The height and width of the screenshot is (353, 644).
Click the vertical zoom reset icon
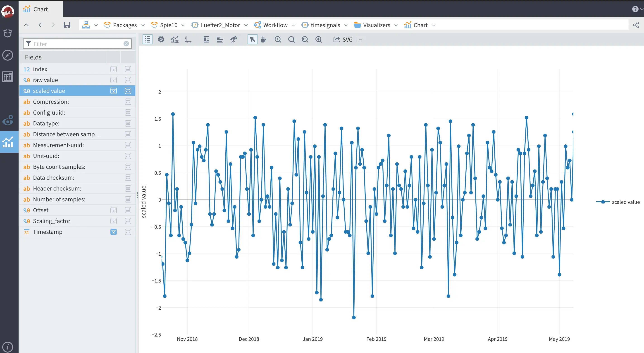point(319,40)
